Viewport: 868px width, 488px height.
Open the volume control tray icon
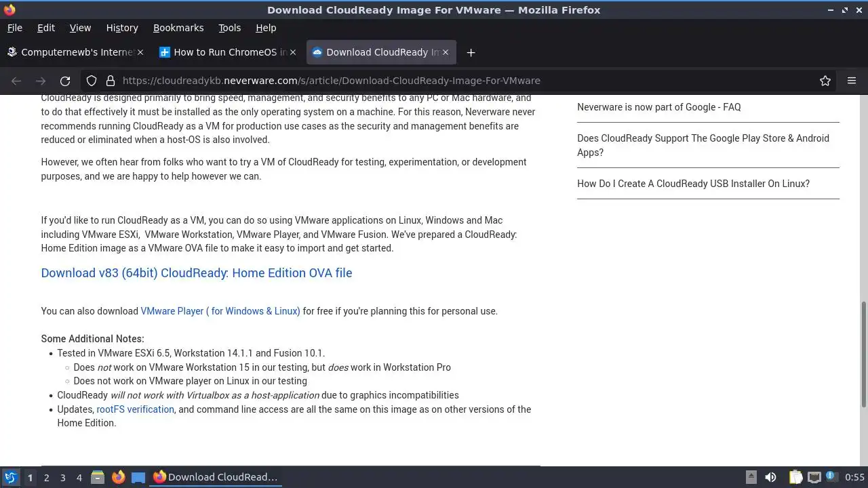click(x=770, y=477)
